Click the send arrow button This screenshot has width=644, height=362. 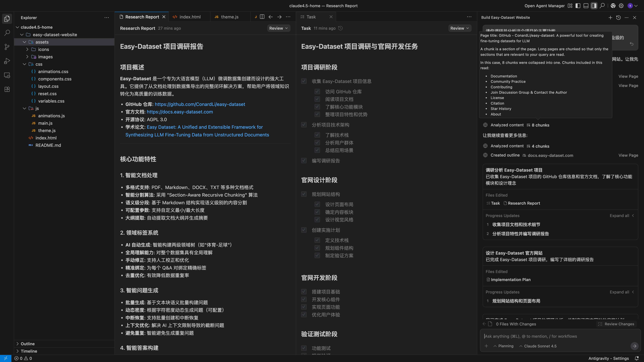pyautogui.click(x=634, y=346)
